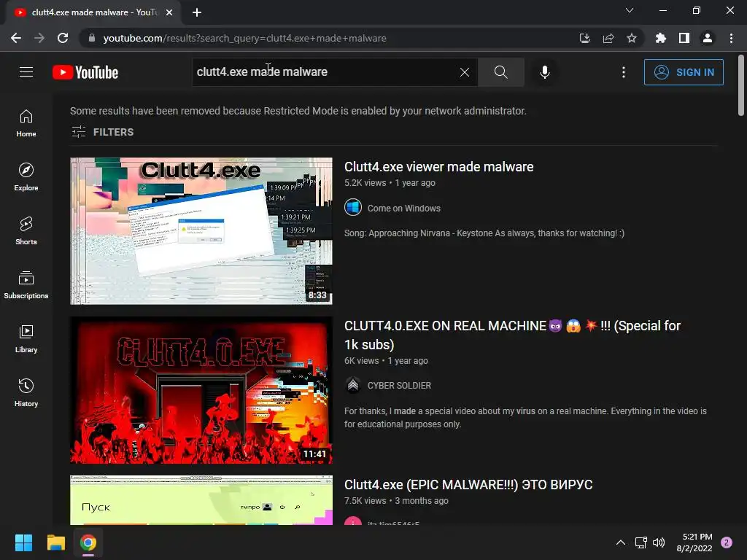Open Shorts in the sidebar
The width and height of the screenshot is (747, 560).
[x=26, y=231]
